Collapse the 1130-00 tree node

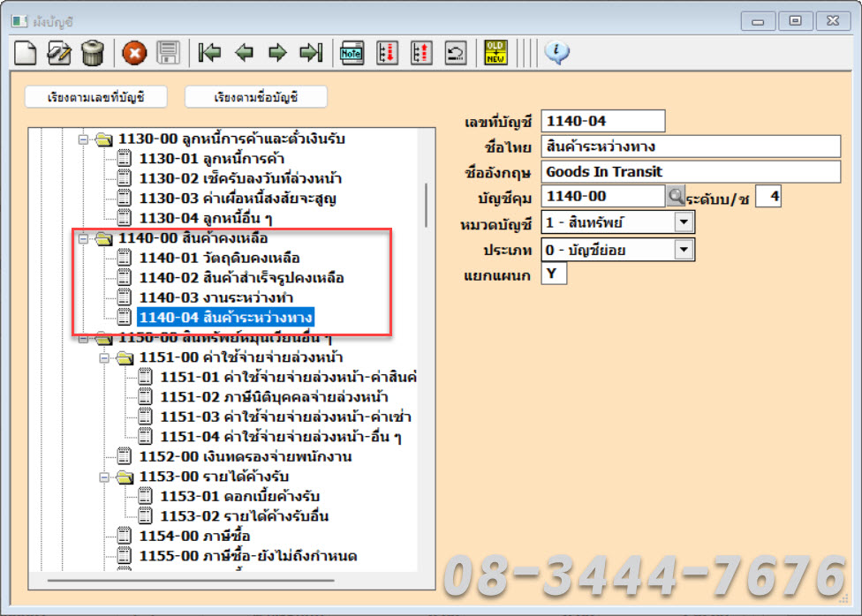tap(83, 139)
